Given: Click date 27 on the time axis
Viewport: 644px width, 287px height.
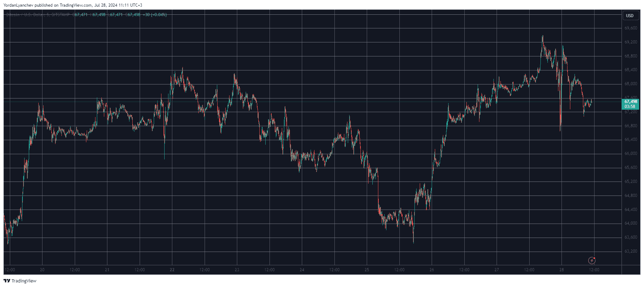Looking at the screenshot, I should click(x=497, y=270).
